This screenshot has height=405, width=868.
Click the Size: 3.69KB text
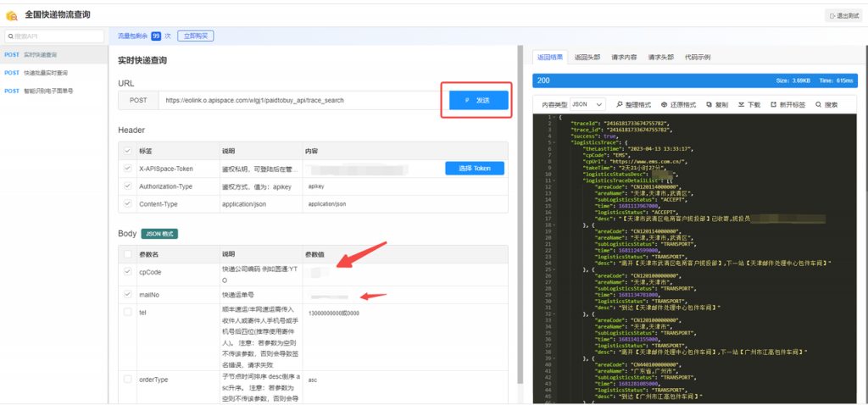click(793, 80)
